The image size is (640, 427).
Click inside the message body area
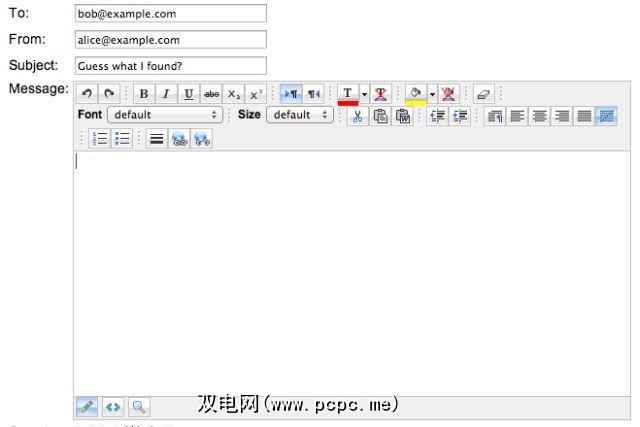pyautogui.click(x=352, y=274)
